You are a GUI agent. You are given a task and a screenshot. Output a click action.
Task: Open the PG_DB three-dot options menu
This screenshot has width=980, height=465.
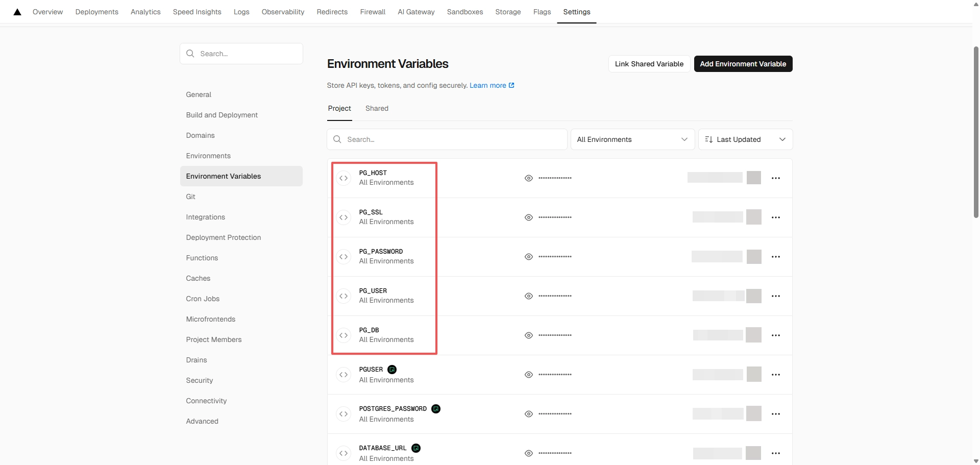click(x=776, y=335)
